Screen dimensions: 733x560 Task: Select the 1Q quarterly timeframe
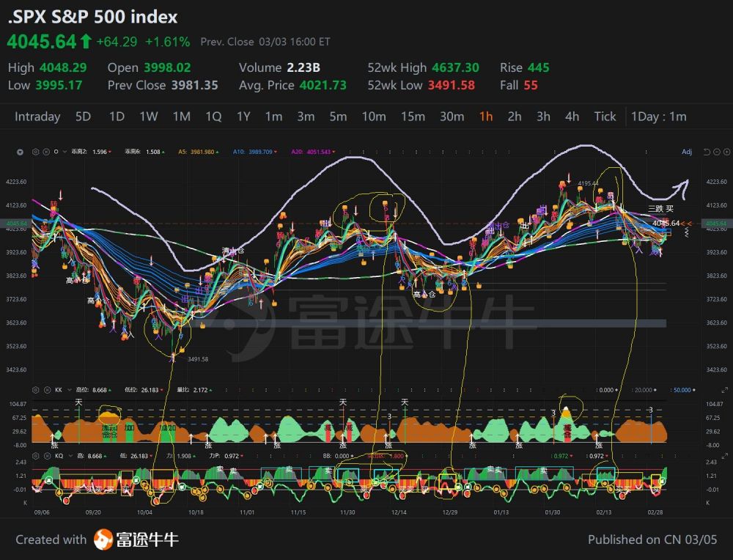[x=213, y=117]
